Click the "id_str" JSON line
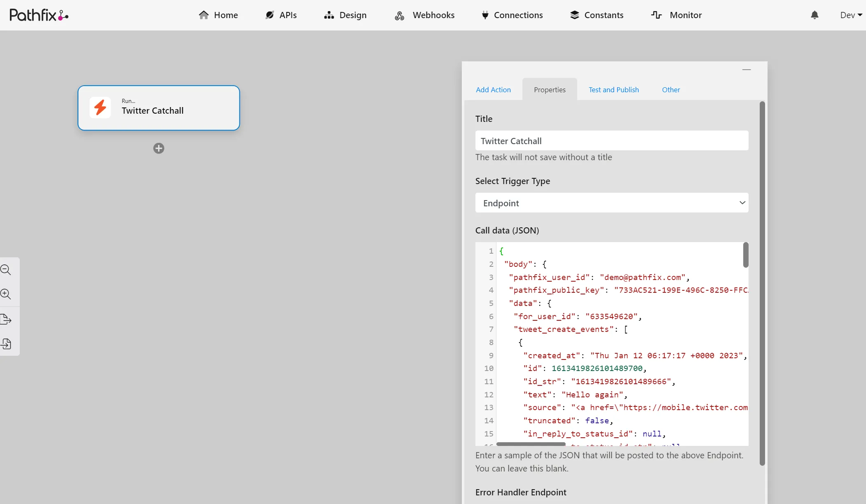Viewport: 866px width, 504px height. pyautogui.click(x=599, y=381)
